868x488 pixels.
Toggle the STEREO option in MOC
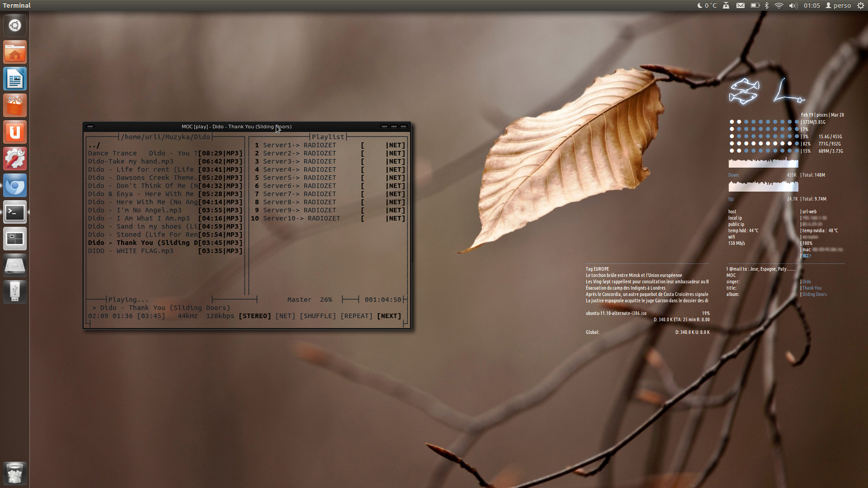(255, 316)
